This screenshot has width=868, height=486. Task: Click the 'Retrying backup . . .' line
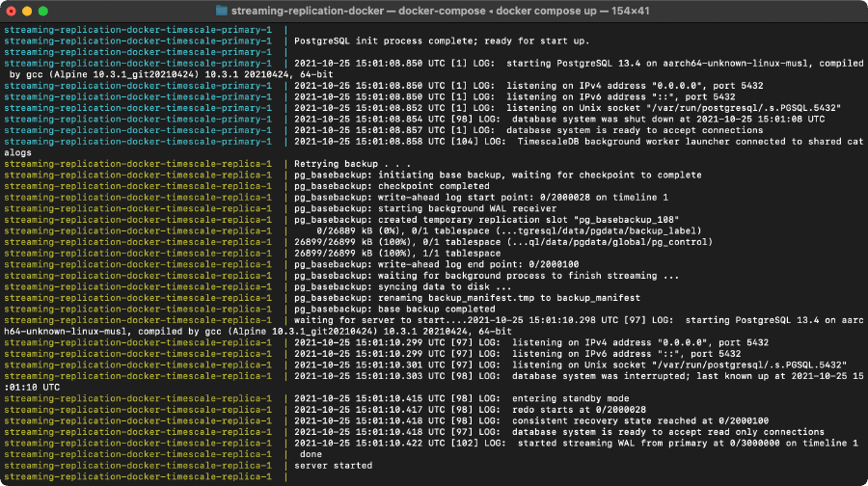tap(352, 164)
